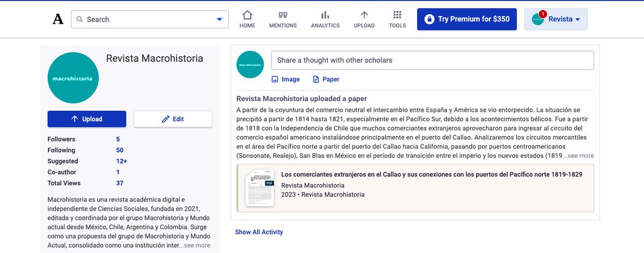Open Followers count 5
The image size is (644, 253).
[118, 140]
